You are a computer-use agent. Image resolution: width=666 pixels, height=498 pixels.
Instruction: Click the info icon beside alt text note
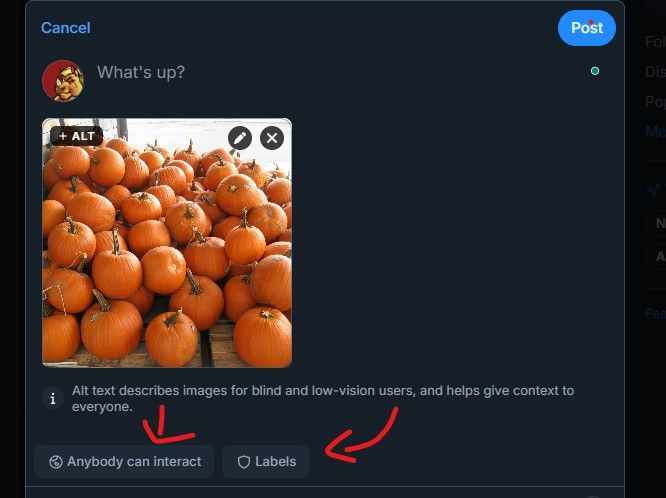click(x=54, y=398)
